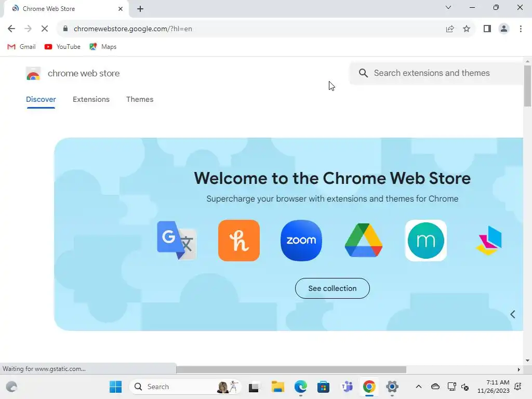Open the Windows Start menu
The height and width of the screenshot is (399, 532).
click(116, 387)
